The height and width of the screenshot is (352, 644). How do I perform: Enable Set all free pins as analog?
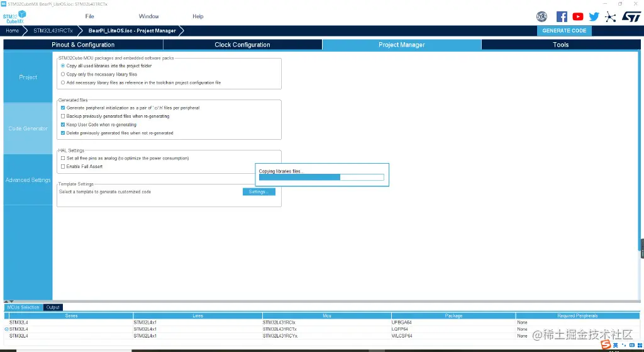[63, 158]
